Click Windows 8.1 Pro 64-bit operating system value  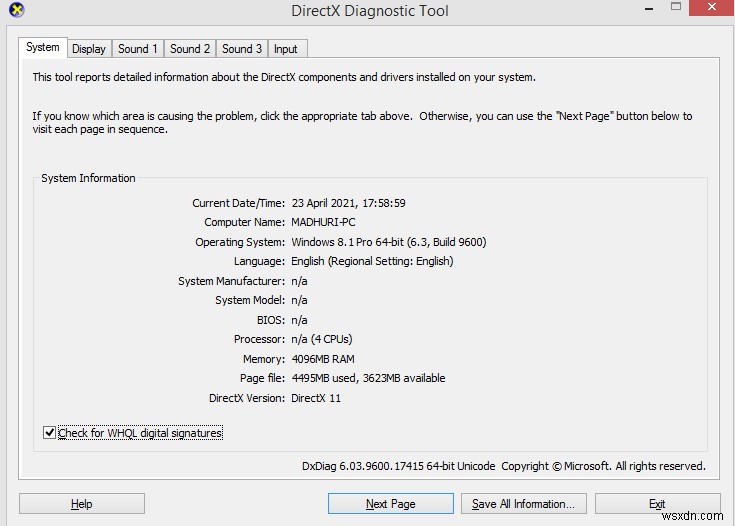[389, 242]
